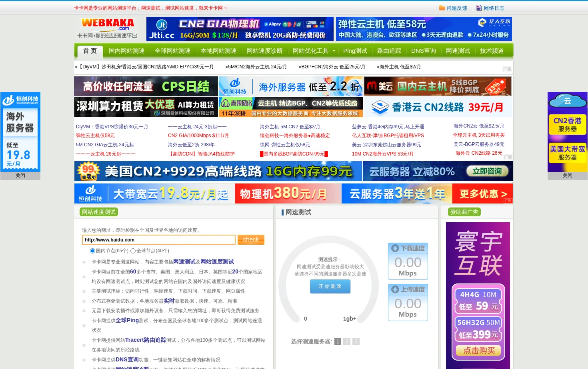This screenshot has height=369, width=588.
Task: Click the 美国大带宽服务器 box in right ad
Action: 567,153
